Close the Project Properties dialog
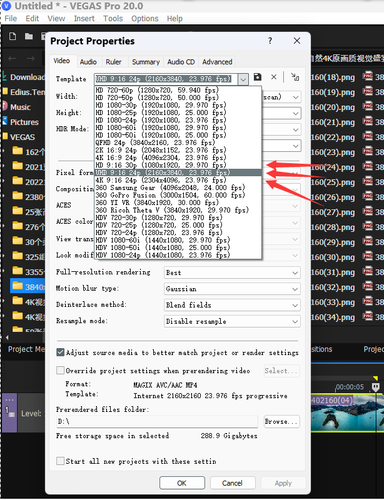The width and height of the screenshot is (384, 500). (x=297, y=41)
